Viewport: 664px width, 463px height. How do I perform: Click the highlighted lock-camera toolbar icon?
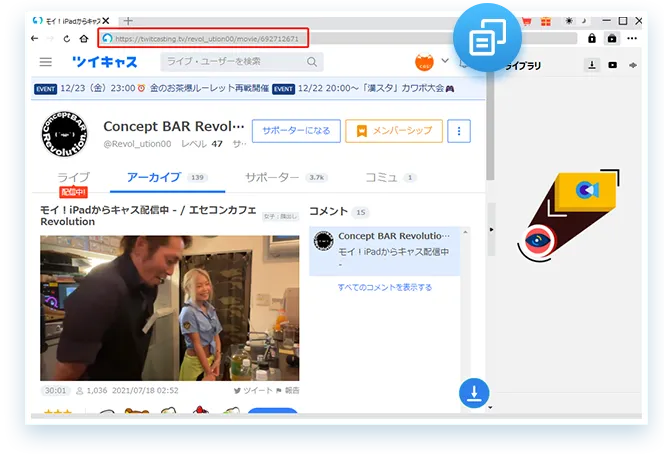(x=612, y=39)
